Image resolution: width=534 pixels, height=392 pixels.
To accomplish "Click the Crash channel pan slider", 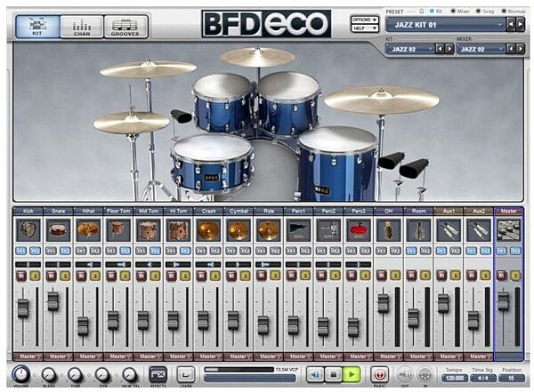I will tap(208, 264).
